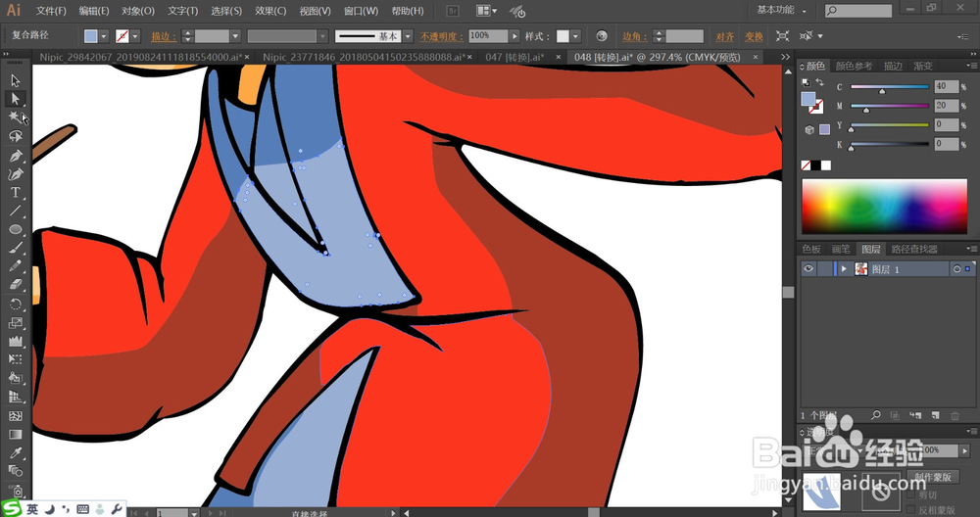This screenshot has height=517, width=980.
Task: Choose the Gradient tool
Action: point(16,435)
